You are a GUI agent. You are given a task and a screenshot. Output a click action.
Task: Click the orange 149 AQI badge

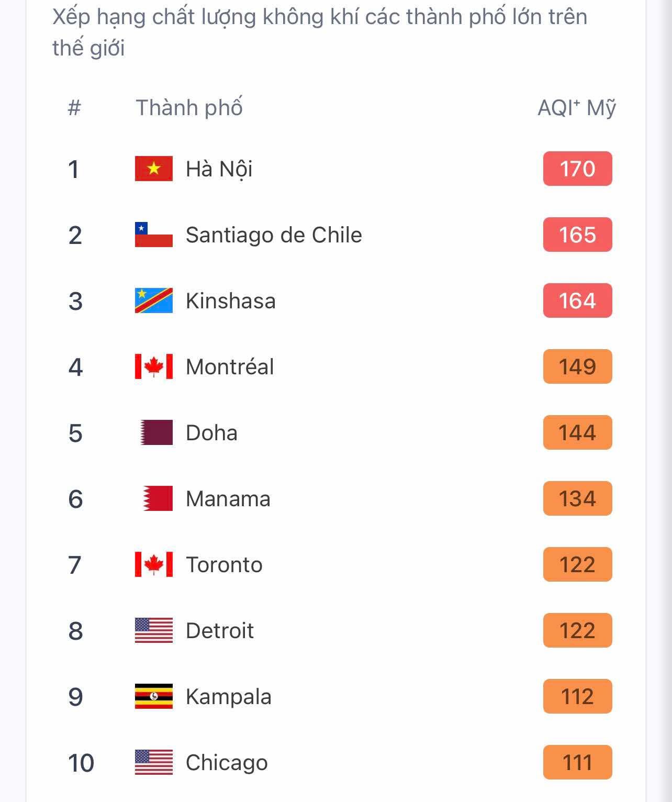pos(577,366)
